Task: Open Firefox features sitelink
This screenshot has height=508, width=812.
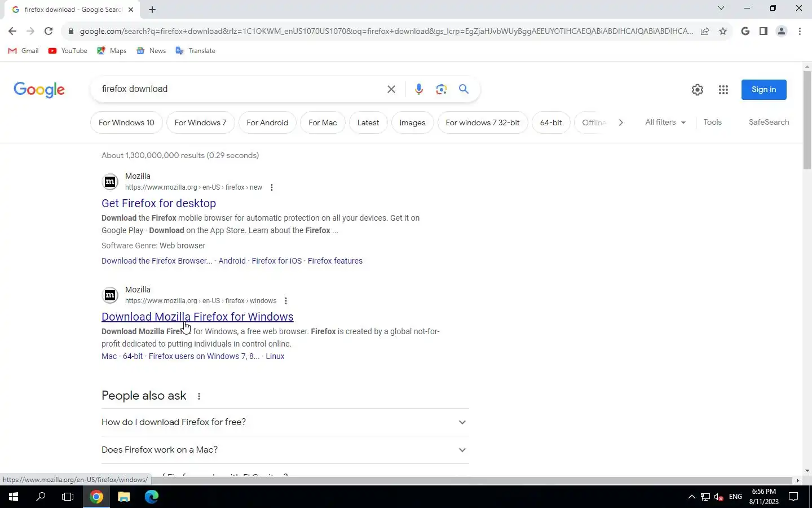Action: (335, 261)
